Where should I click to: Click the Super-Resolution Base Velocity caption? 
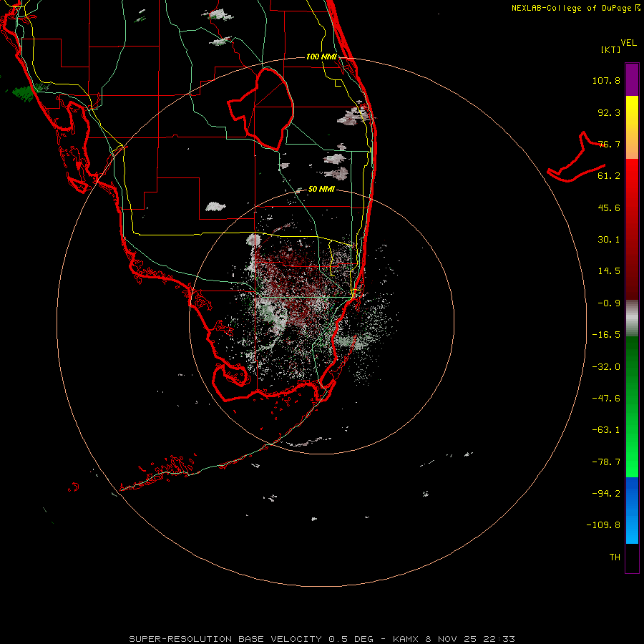(x=321, y=639)
